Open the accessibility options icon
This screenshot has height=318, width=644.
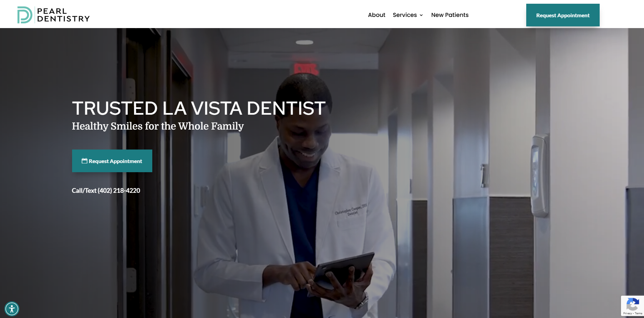click(12, 309)
